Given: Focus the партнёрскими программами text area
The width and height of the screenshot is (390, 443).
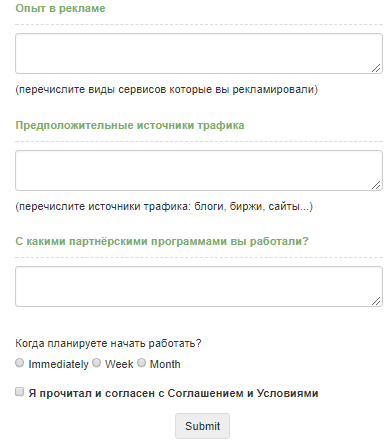Looking at the screenshot, I should point(199,286).
